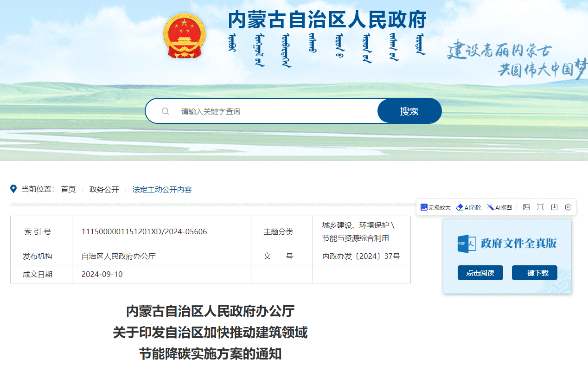Viewport: 588px width, 372px height.
Task: Activate the AI抠图 magic wand tool
Action: click(499, 207)
